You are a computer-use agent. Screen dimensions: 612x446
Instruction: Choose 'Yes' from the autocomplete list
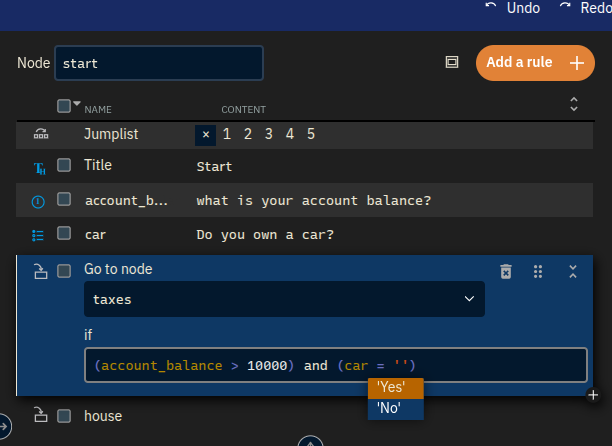pyautogui.click(x=395, y=387)
